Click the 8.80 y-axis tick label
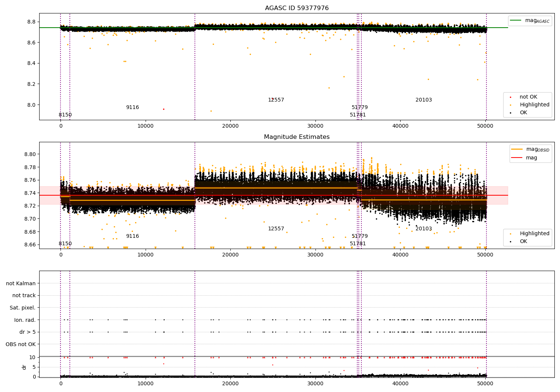This screenshot has height=392, width=560. click(x=30, y=154)
